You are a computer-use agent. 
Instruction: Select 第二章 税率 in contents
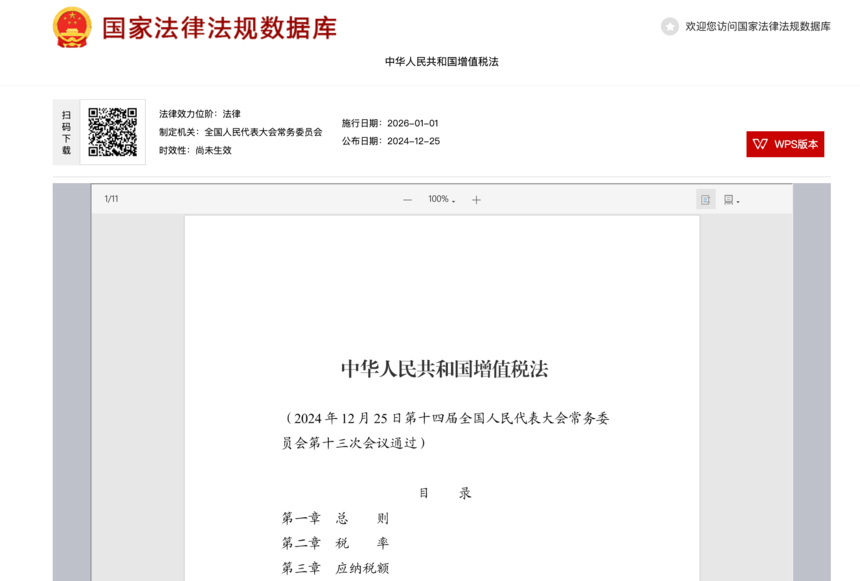(x=335, y=543)
